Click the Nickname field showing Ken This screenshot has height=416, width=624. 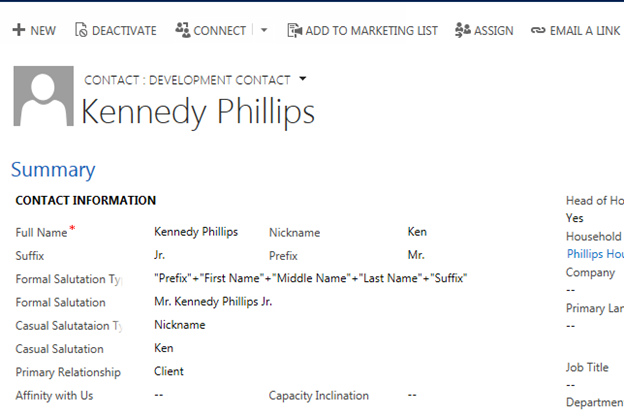click(x=417, y=232)
